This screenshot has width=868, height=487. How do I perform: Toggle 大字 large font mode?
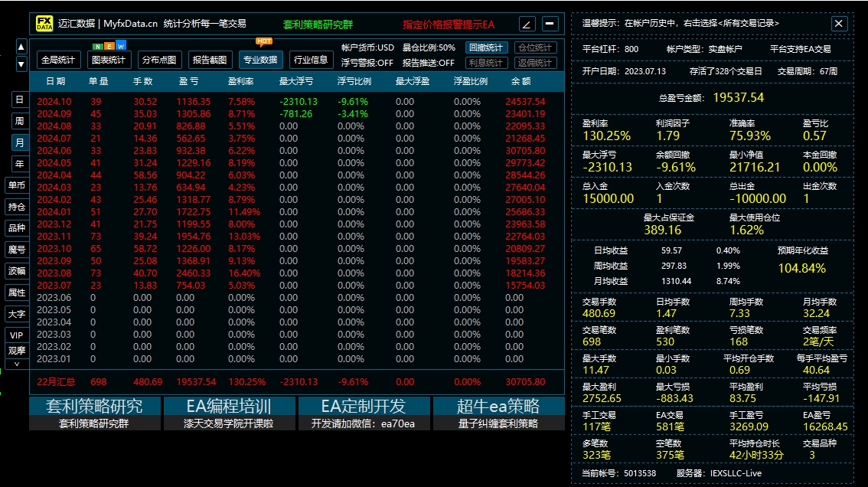pyautogui.click(x=17, y=314)
